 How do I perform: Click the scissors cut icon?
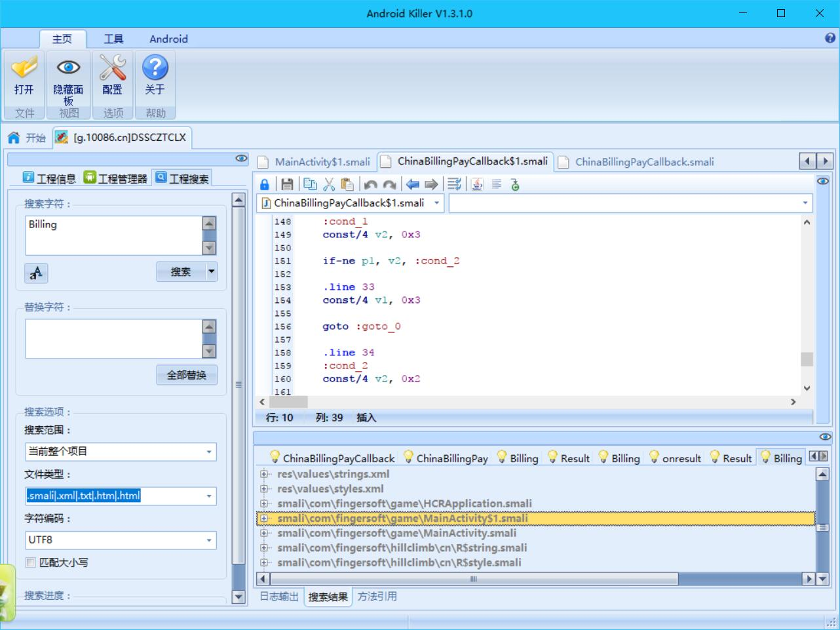329,185
